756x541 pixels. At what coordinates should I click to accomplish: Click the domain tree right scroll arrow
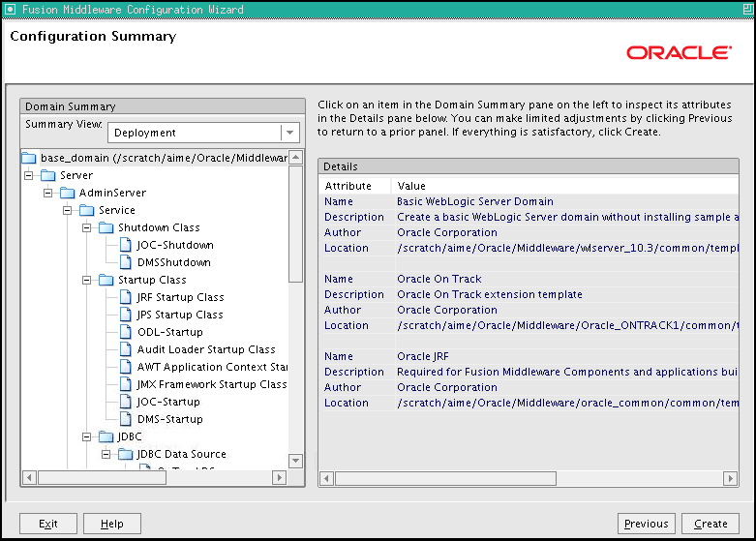tap(279, 478)
